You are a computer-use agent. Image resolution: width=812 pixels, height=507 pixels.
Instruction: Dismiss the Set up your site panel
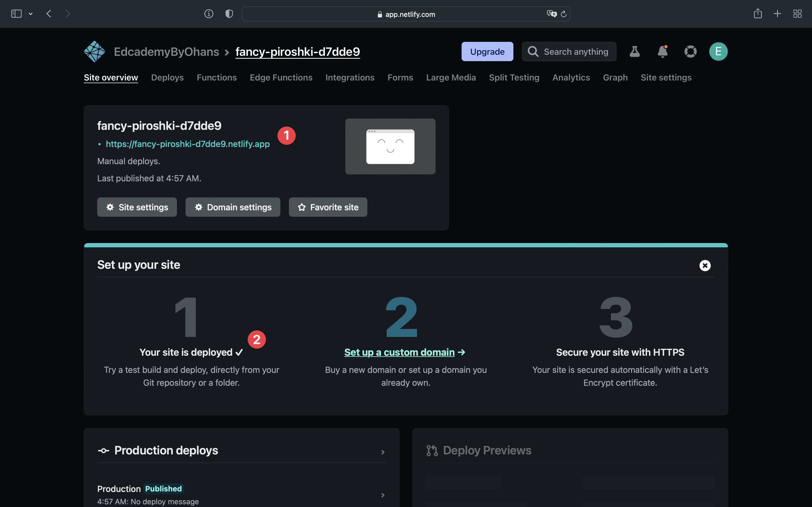coord(705,265)
